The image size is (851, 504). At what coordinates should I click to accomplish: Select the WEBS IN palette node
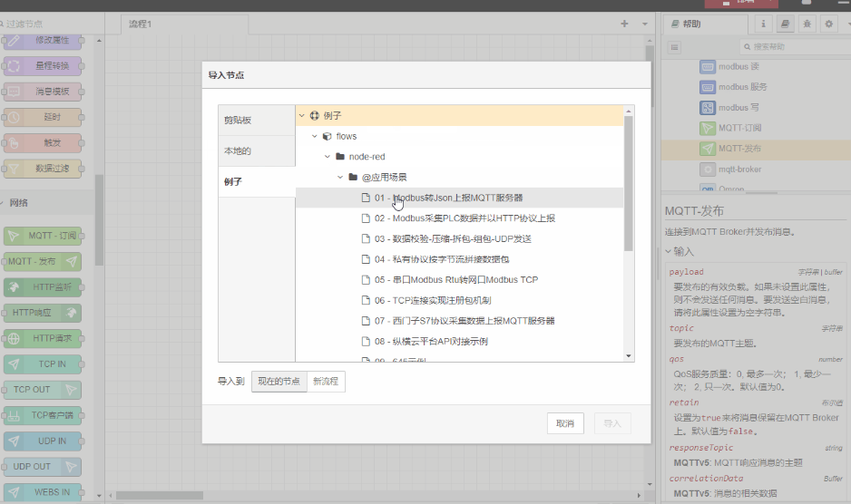pos(43,492)
